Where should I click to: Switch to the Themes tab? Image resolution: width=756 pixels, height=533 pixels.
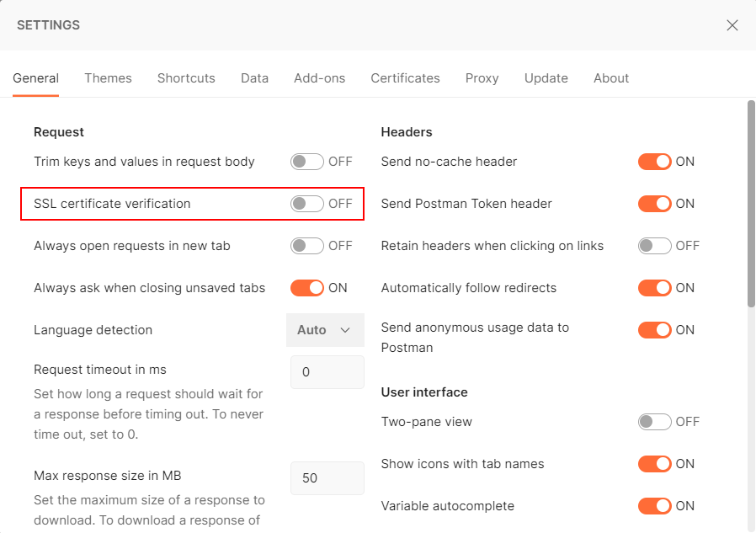point(108,78)
